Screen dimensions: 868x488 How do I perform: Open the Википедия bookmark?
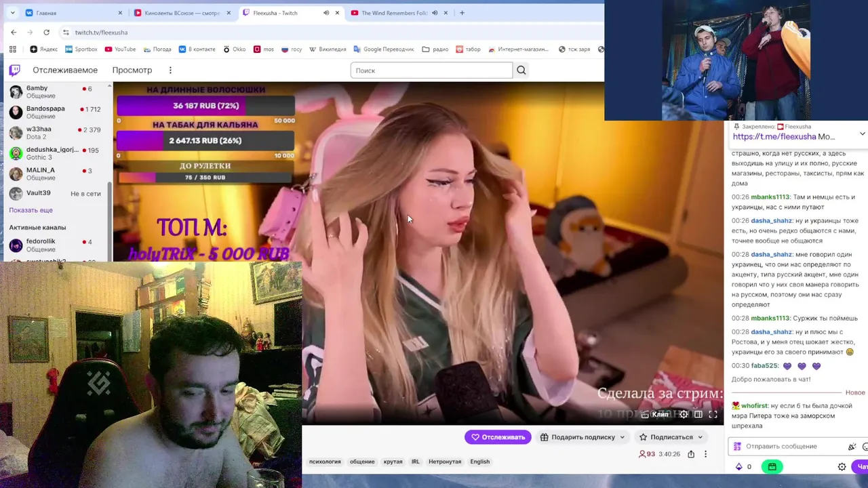[328, 49]
